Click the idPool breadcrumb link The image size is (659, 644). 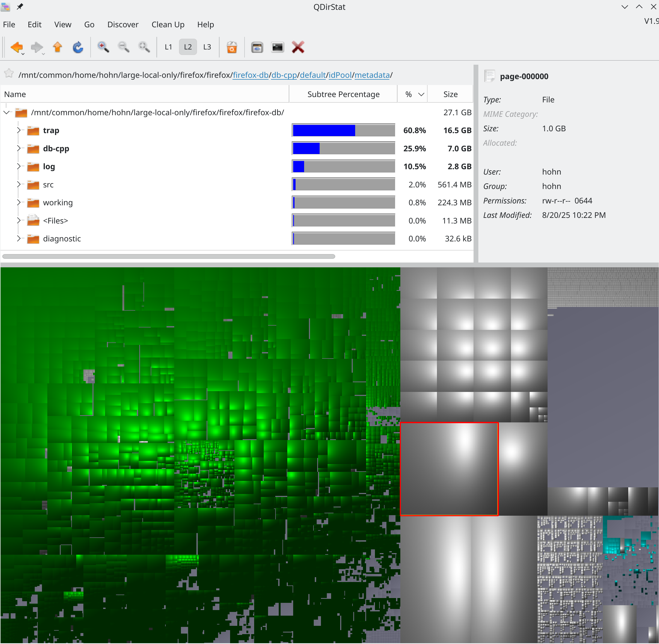tap(340, 75)
